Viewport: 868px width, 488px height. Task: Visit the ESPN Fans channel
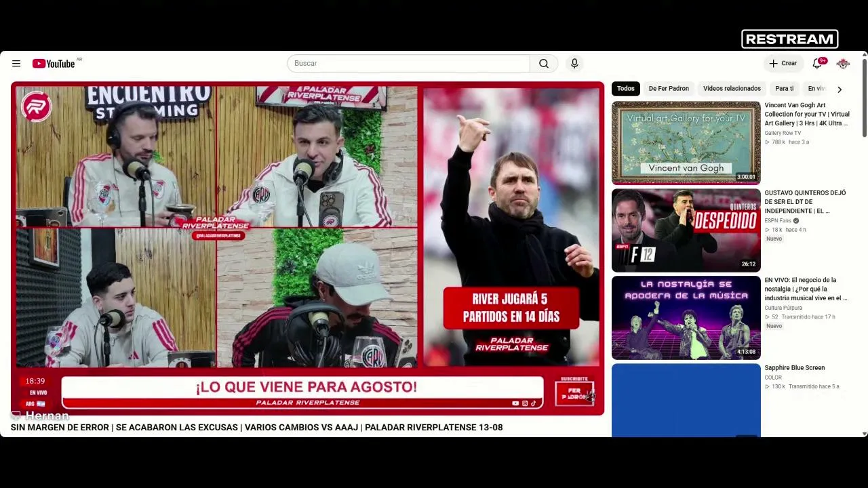(778, 221)
